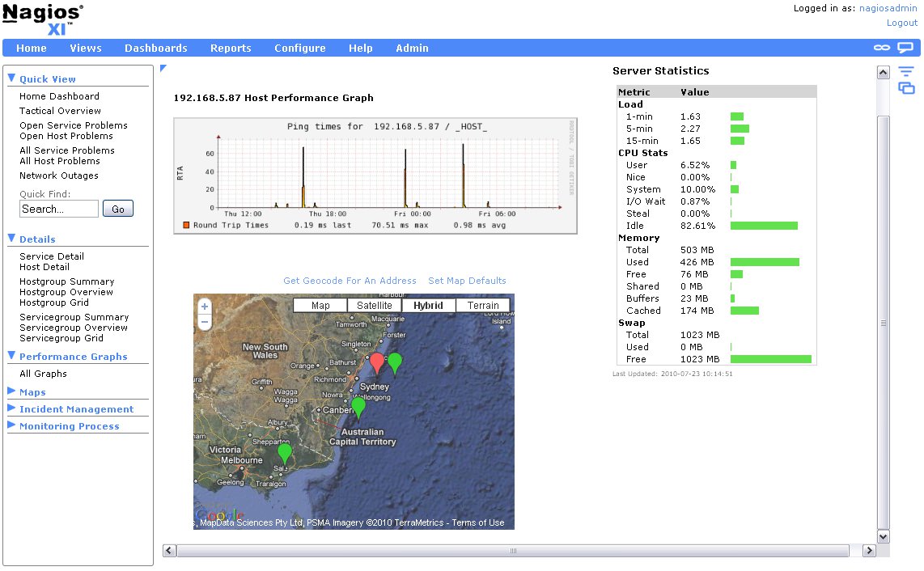Screen dimensions: 924x571
Task: Open Servicegroup Summary
Action: tap(74, 317)
